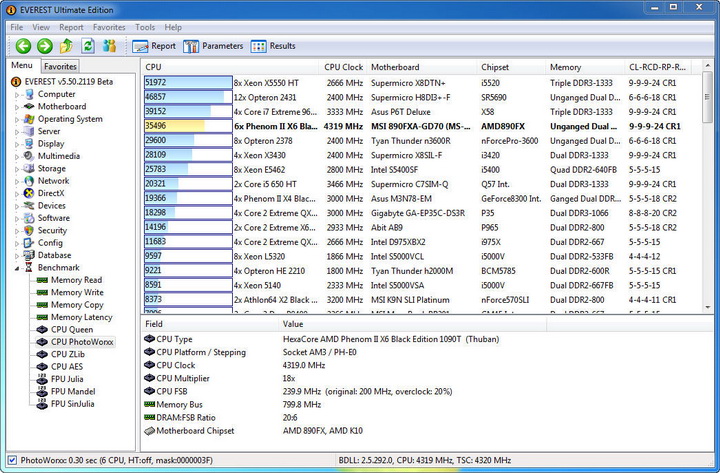Click the DirectX icon in tree
This screenshot has width=720, height=473.
click(29, 193)
